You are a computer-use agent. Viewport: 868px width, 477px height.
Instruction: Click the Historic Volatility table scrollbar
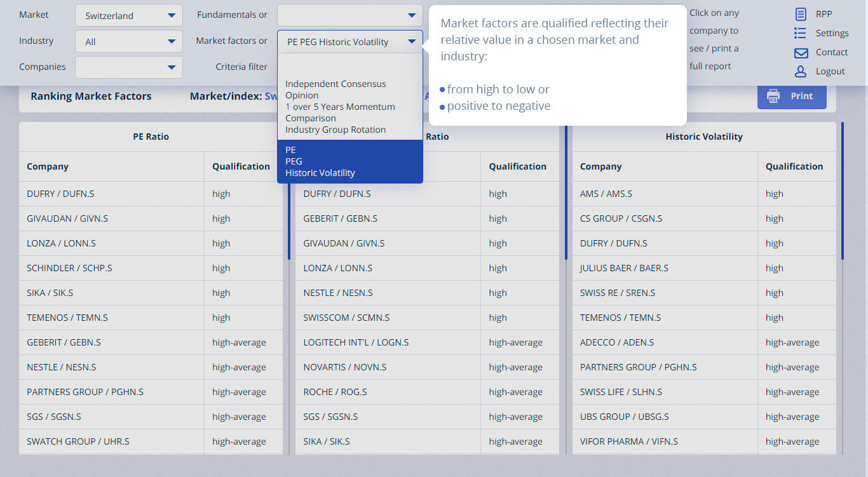tap(843, 191)
